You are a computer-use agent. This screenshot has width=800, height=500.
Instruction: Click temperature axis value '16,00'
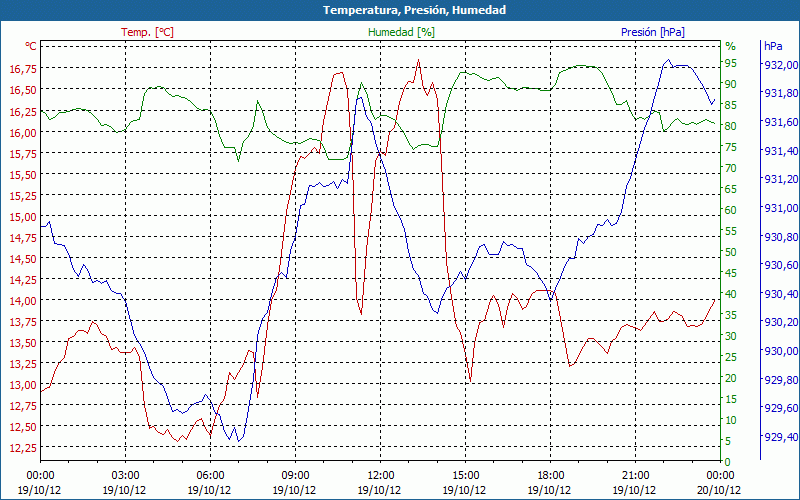23,133
